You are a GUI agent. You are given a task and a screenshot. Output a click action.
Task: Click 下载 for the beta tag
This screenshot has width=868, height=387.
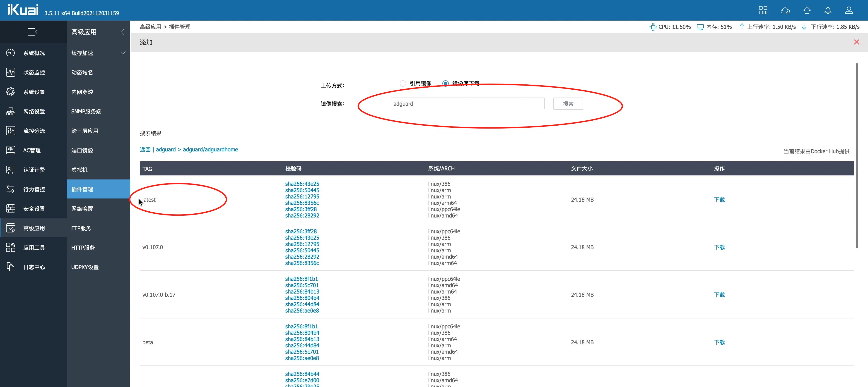coord(719,342)
